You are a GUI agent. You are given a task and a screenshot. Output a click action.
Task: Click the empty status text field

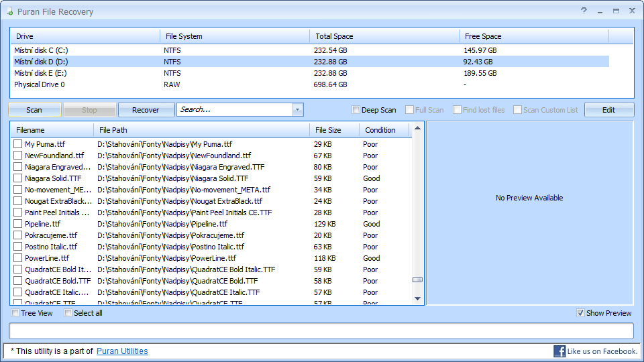point(321,330)
